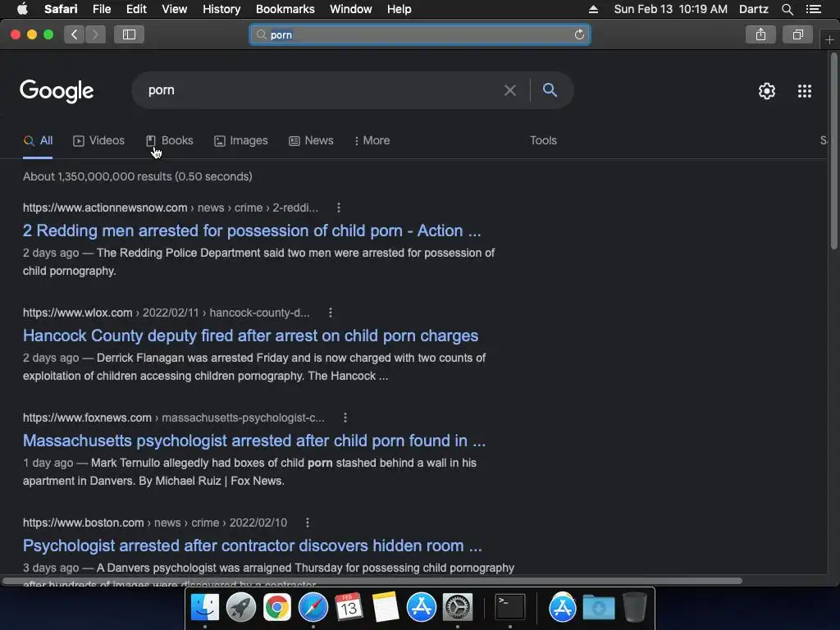Open the Google apps grid
The image size is (840, 630).
coord(804,91)
